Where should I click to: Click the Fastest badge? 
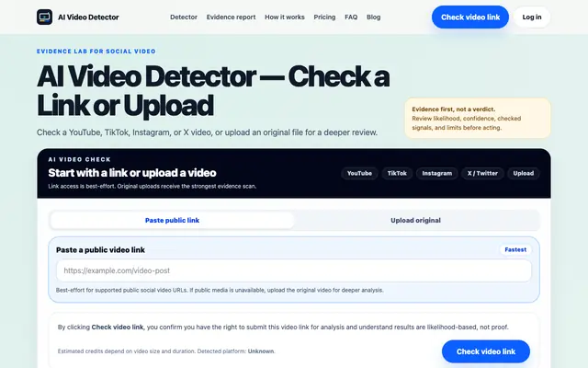(515, 249)
